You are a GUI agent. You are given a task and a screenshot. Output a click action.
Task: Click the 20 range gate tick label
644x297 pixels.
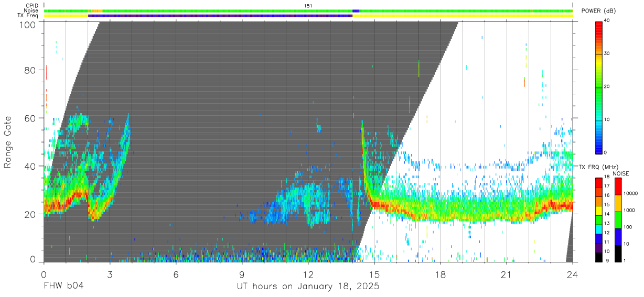[x=31, y=214]
